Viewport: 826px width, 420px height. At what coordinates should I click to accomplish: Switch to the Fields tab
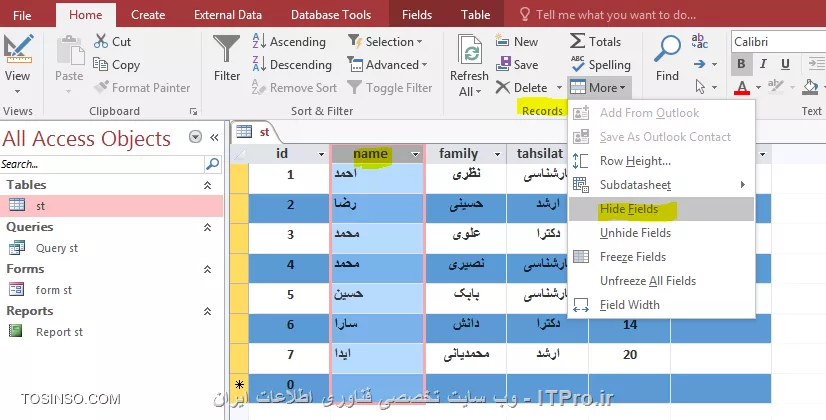417,15
